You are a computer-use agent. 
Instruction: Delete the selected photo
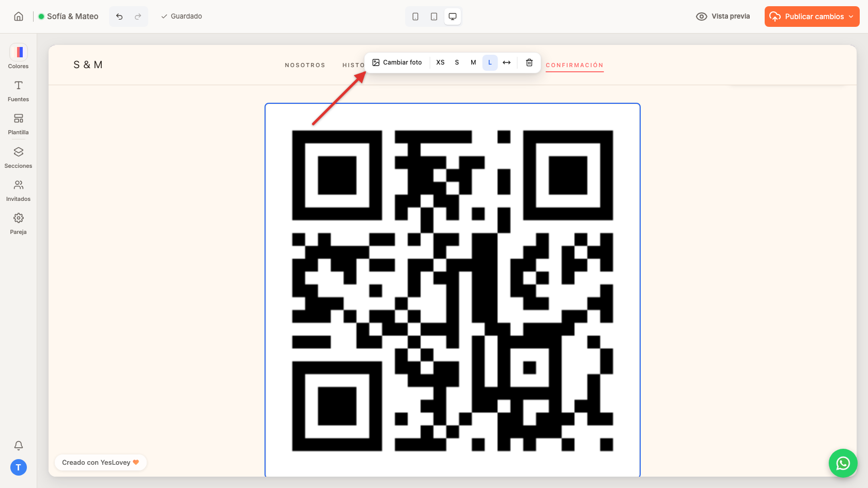click(530, 62)
